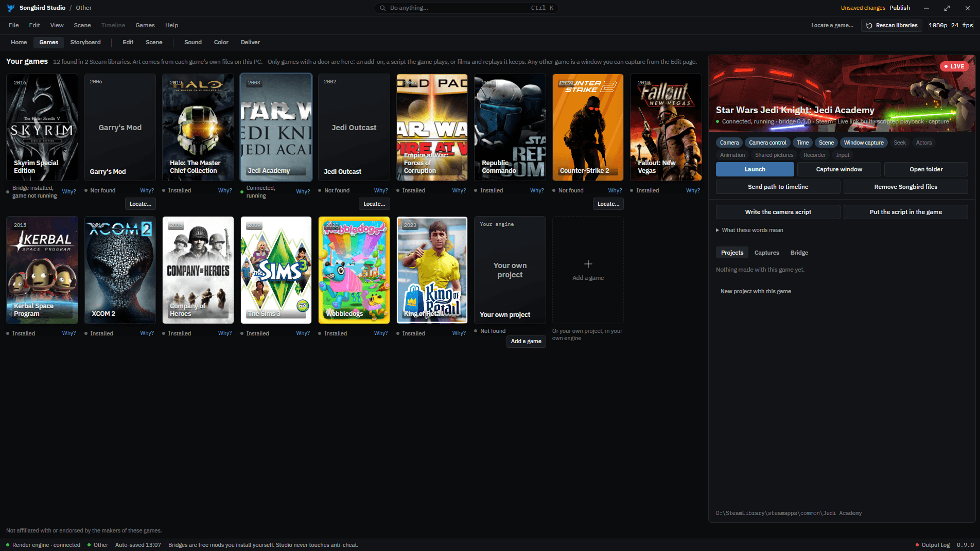Click Locate... under Garry's Mod
The image size is (980, 551).
pyautogui.click(x=141, y=204)
